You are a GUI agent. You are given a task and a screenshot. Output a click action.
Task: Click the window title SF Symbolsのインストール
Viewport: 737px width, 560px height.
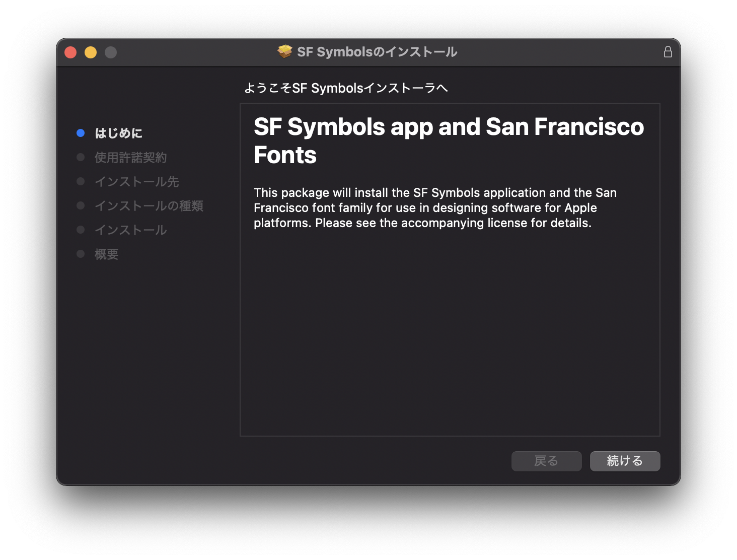tap(377, 52)
